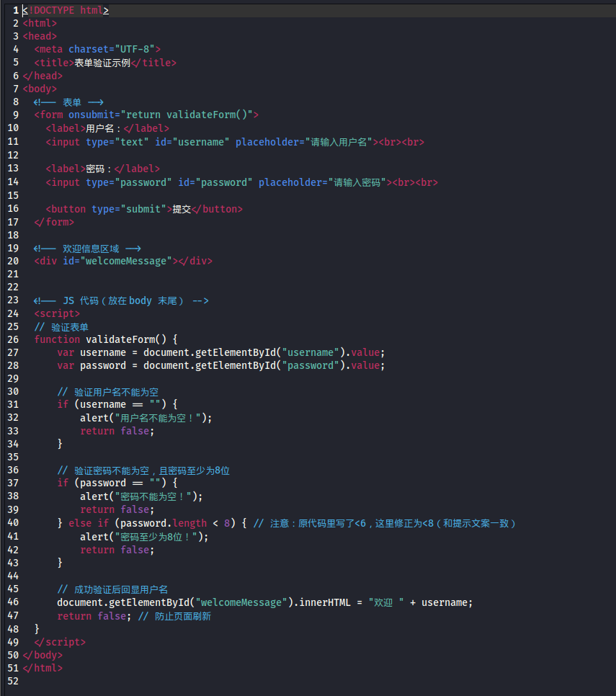This screenshot has width=616, height=696.
Task: Click return false on line 33
Action: [117, 431]
